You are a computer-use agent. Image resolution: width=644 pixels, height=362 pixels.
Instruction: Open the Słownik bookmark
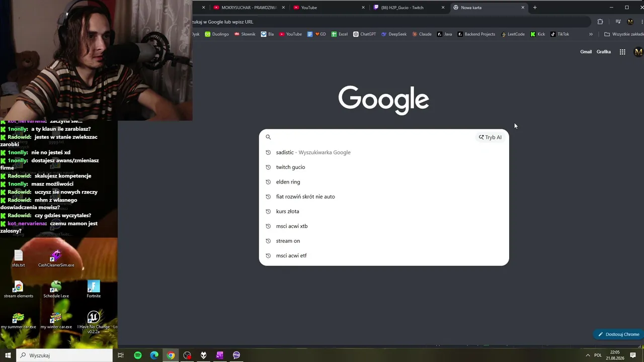245,34
